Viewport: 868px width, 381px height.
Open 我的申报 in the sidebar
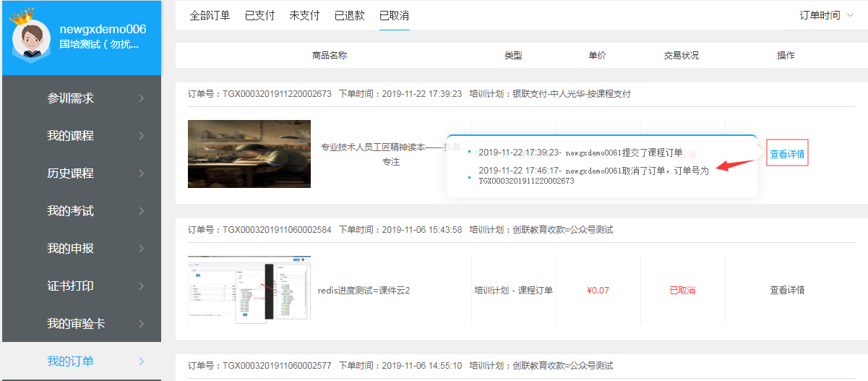(71, 249)
